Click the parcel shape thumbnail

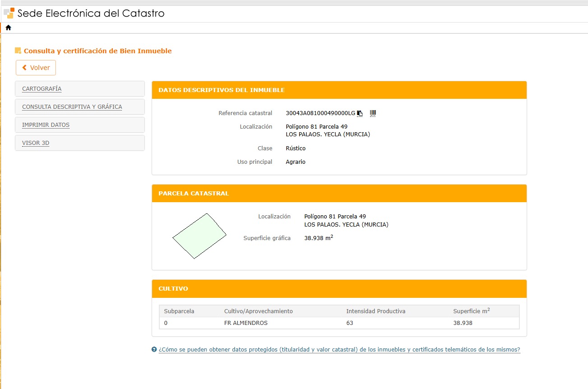pyautogui.click(x=199, y=236)
